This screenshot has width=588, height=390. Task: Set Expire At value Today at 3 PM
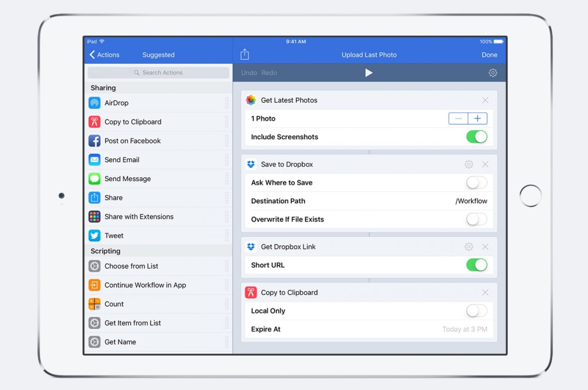tap(464, 329)
